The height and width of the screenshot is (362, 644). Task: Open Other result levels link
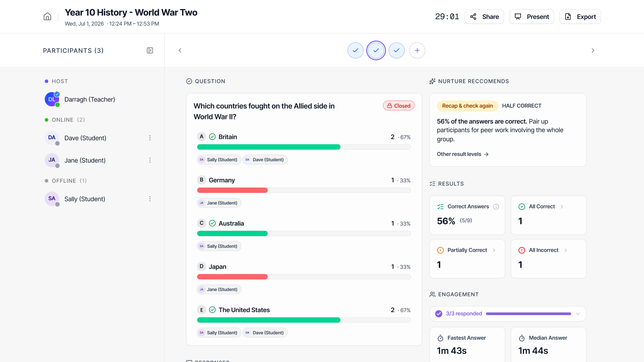(x=463, y=154)
